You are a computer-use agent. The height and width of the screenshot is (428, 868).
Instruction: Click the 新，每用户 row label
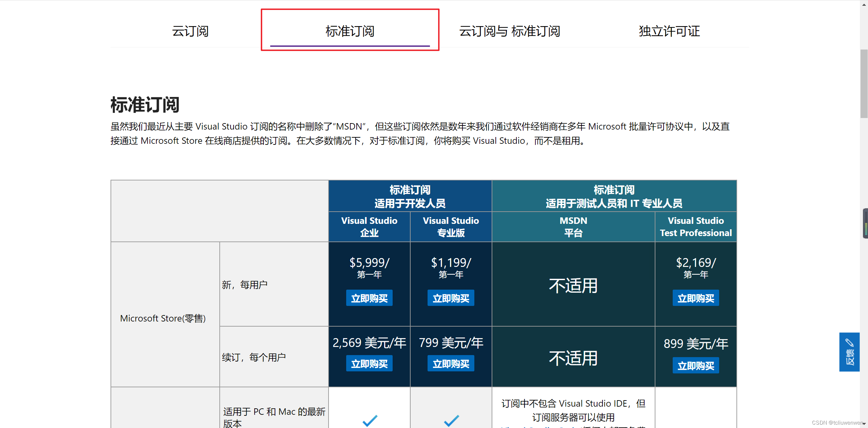[245, 285]
